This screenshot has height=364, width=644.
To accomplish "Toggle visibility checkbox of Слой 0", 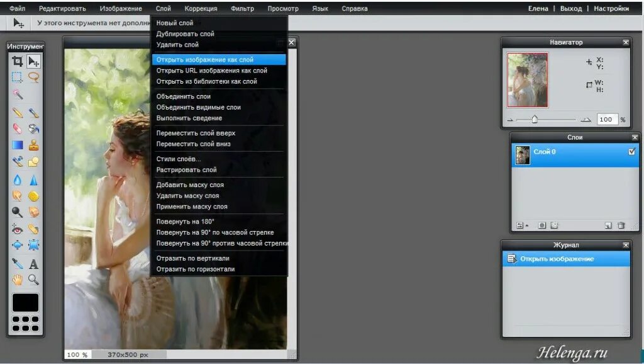I will click(631, 152).
